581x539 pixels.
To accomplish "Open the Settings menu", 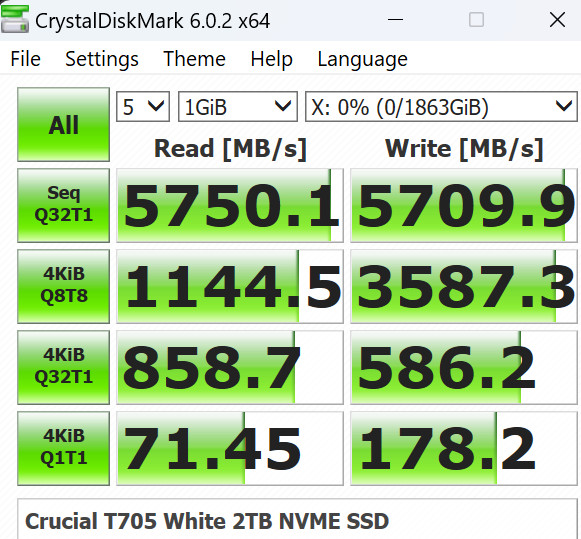I will [102, 59].
